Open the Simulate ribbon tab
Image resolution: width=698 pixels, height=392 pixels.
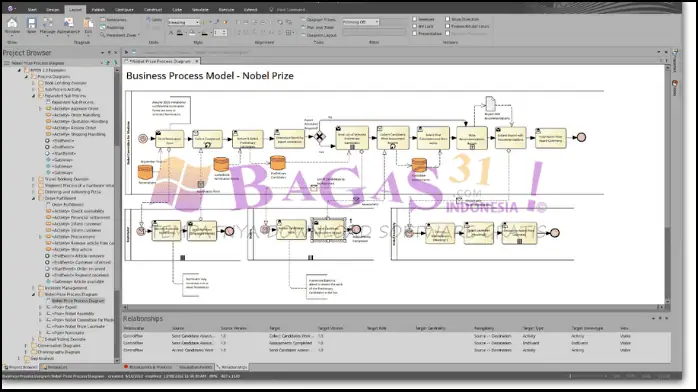point(200,9)
